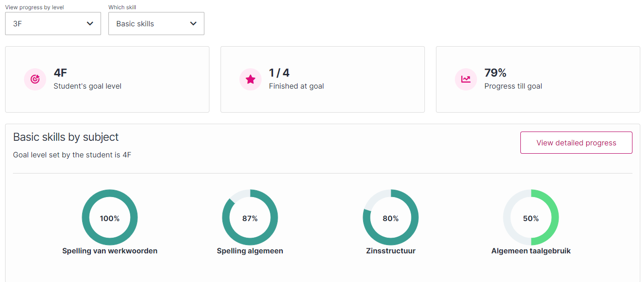
Task: Click the Spelling algemeen subject label
Action: (250, 251)
